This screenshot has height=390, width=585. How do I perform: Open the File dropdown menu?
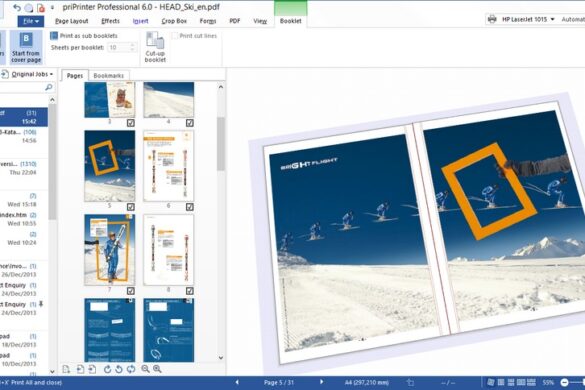pyautogui.click(x=31, y=21)
